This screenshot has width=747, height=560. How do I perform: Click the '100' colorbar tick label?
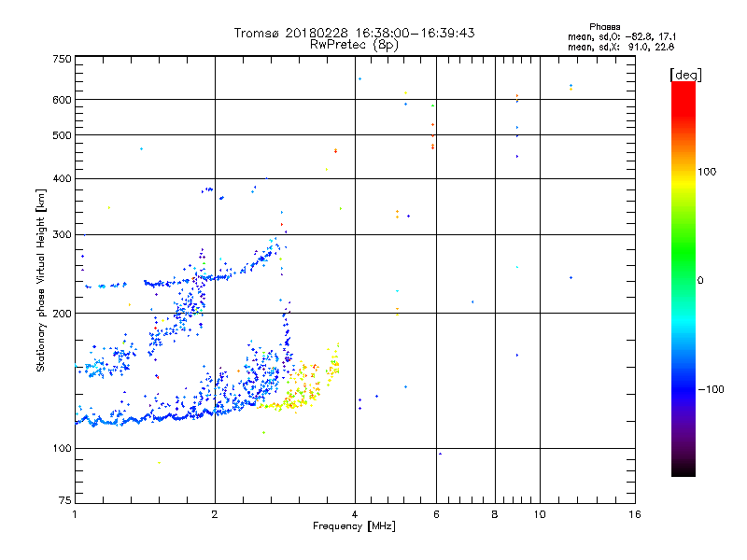[x=707, y=172]
